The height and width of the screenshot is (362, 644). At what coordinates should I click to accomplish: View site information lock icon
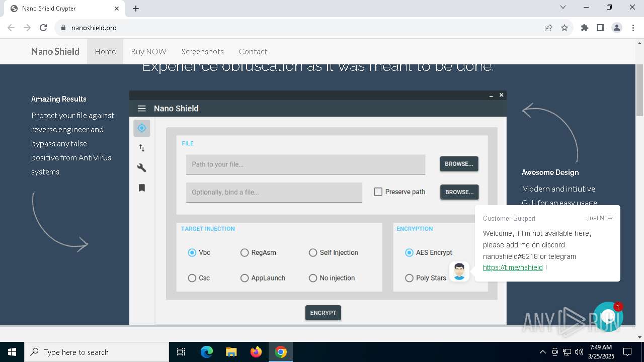[x=63, y=28]
